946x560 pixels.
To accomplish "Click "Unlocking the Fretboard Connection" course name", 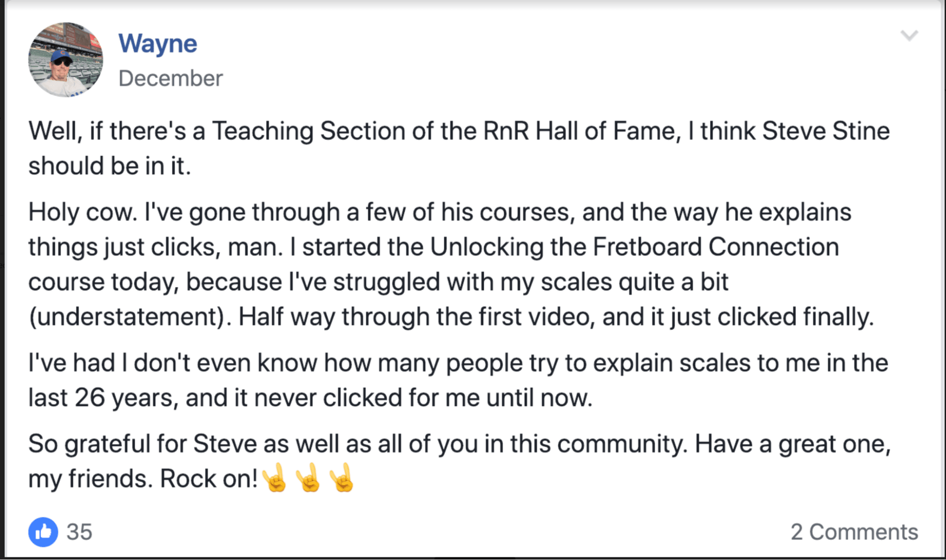I will (x=634, y=247).
